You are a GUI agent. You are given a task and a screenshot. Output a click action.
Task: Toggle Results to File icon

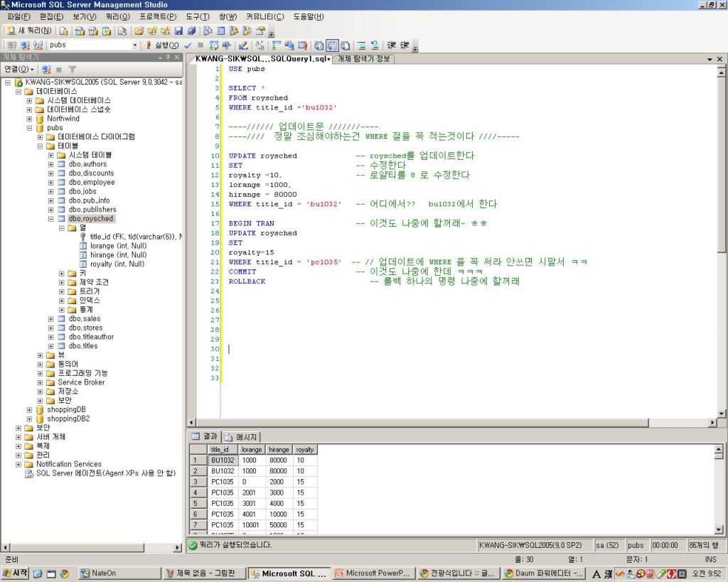[x=345, y=45]
